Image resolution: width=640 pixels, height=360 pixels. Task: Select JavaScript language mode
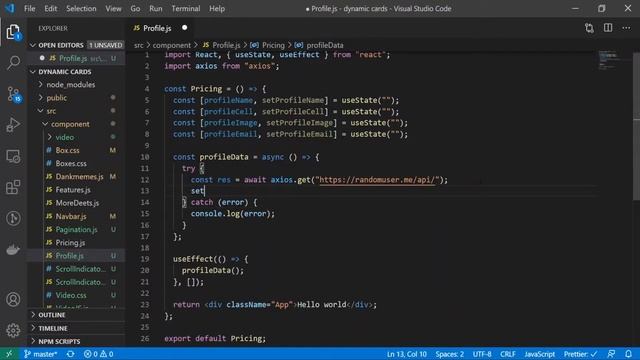540,354
